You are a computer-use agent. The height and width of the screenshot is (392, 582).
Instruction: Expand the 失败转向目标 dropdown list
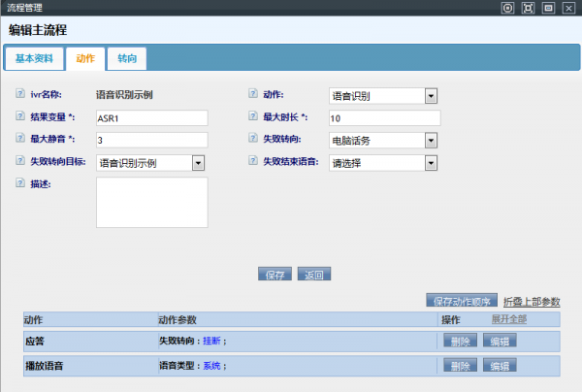pyautogui.click(x=150, y=163)
